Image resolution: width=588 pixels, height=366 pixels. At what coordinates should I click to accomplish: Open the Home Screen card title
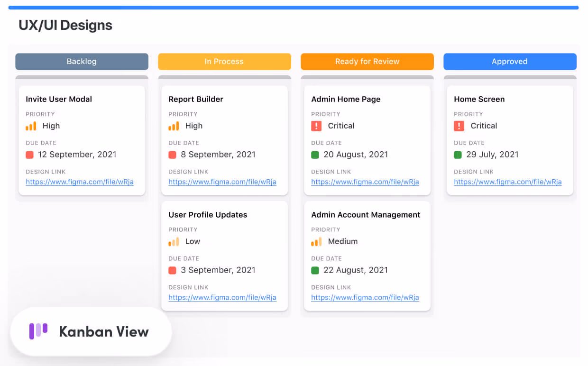pos(479,99)
